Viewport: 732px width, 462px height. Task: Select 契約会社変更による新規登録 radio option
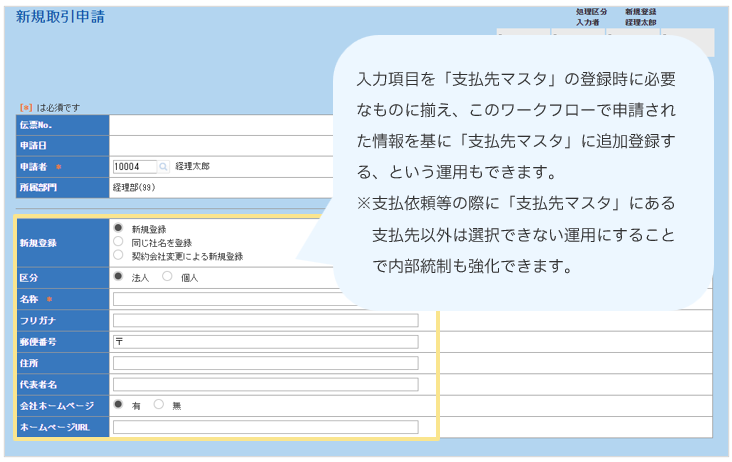click(x=118, y=256)
